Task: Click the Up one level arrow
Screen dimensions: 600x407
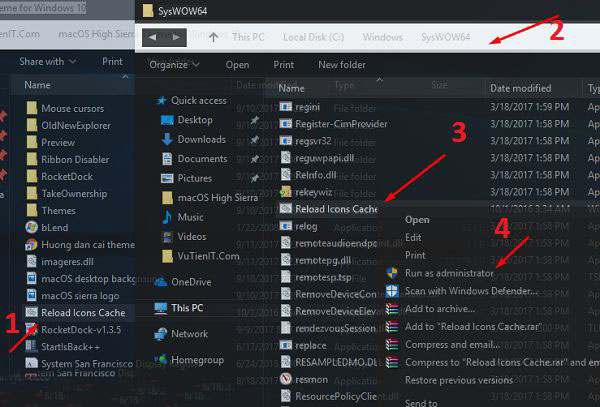Action: pos(214,37)
